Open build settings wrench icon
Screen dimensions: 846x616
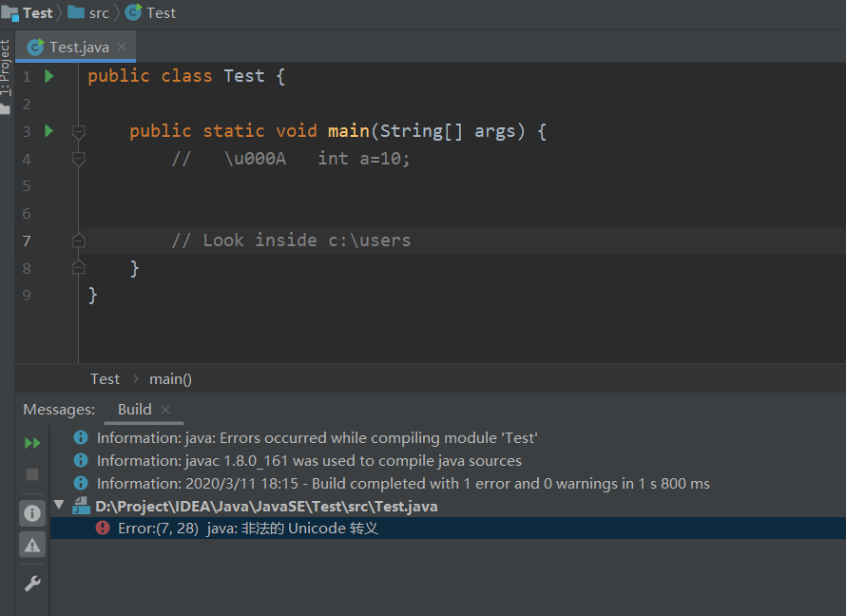[32, 584]
